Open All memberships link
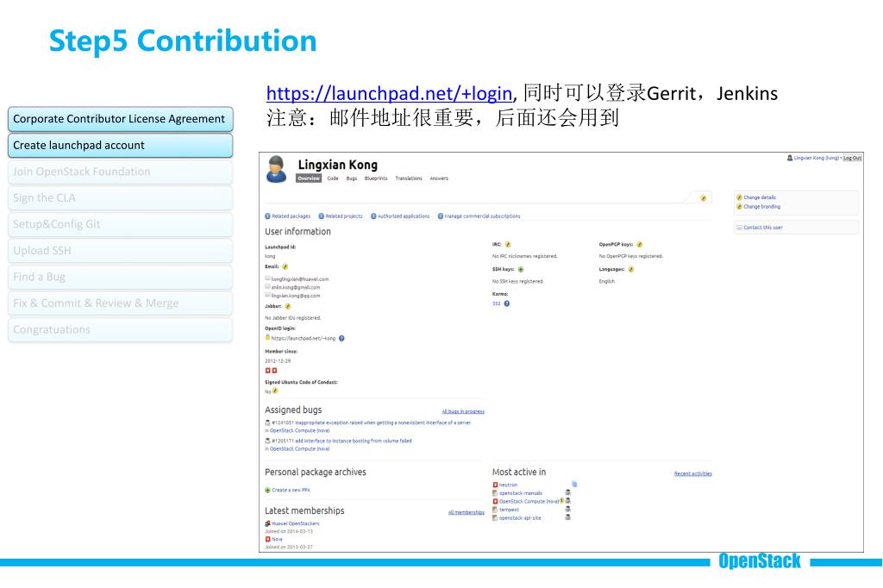 (x=467, y=512)
